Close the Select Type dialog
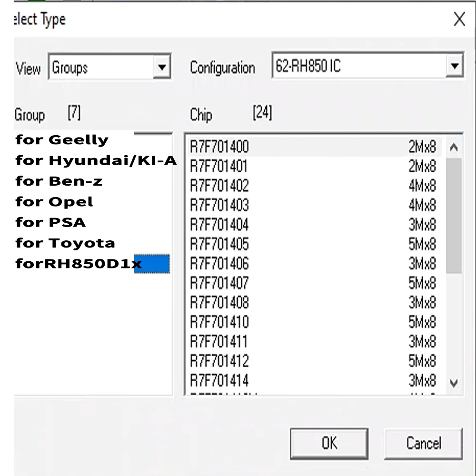Screen dimensions: 476x476 (x=459, y=19)
